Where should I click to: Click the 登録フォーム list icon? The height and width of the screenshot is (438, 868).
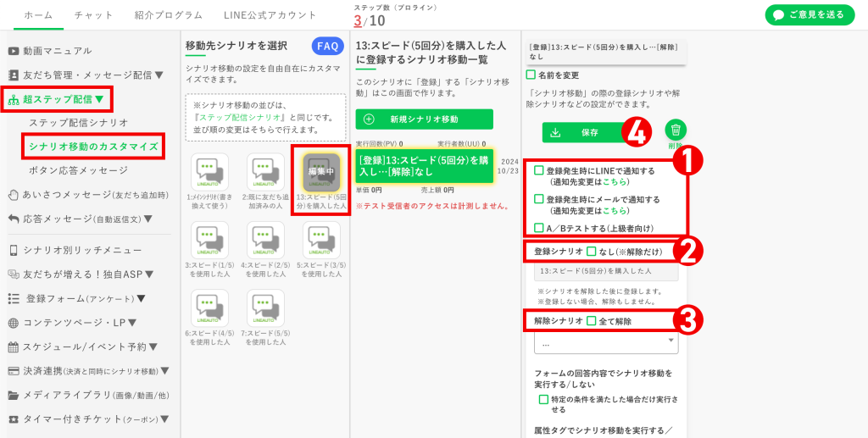click(14, 298)
